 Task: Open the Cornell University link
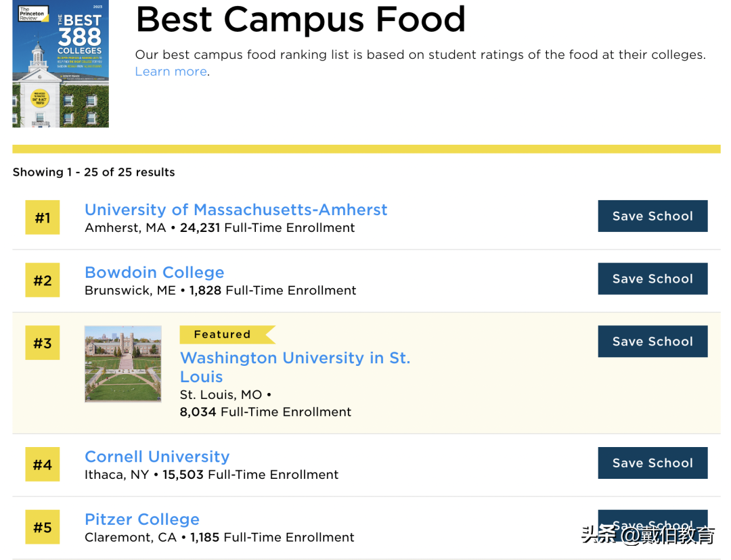click(x=157, y=457)
